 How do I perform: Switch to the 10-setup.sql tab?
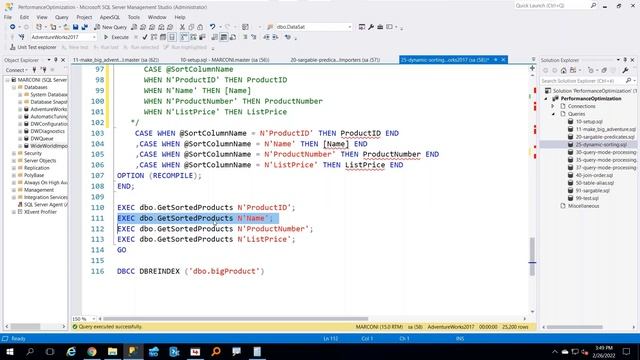coord(224,60)
